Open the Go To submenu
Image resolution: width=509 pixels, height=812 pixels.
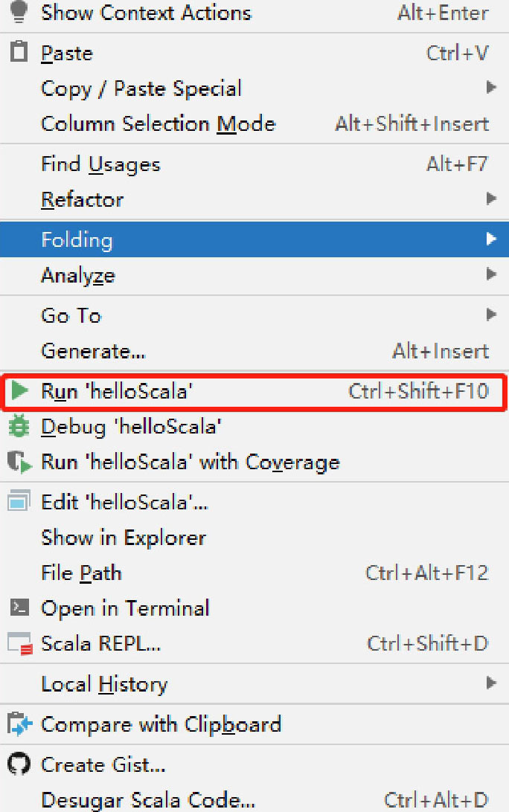tap(254, 315)
